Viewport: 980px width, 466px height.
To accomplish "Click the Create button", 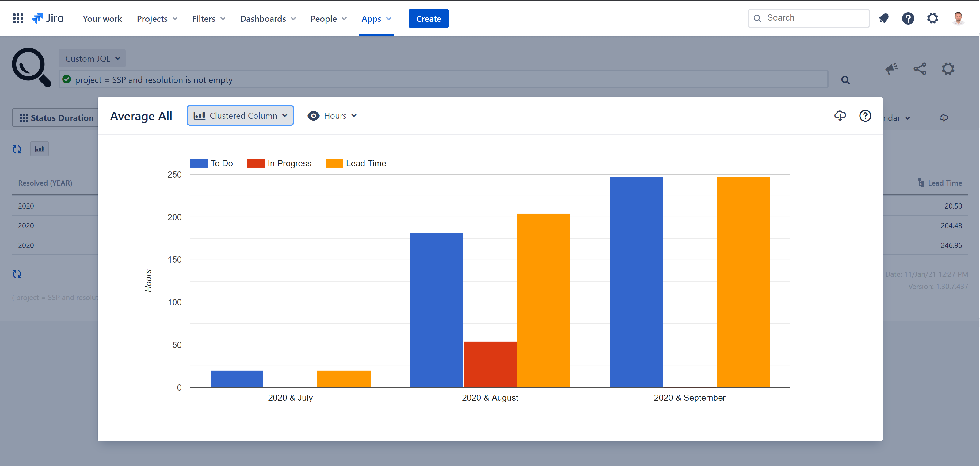I will coord(428,18).
